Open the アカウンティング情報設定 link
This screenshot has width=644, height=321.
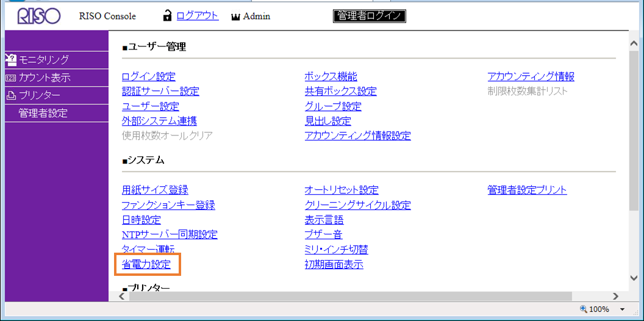358,135
